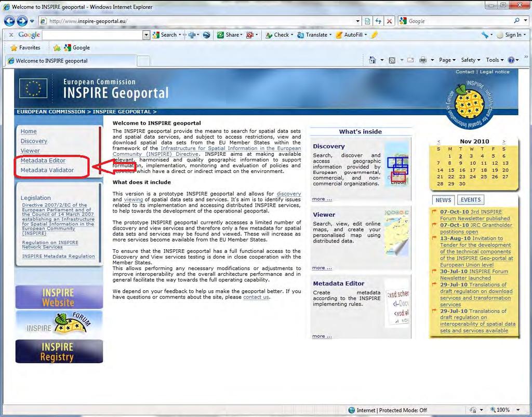The height and width of the screenshot is (417, 532).
Task: Click the spell Check button
Action: [x=279, y=35]
